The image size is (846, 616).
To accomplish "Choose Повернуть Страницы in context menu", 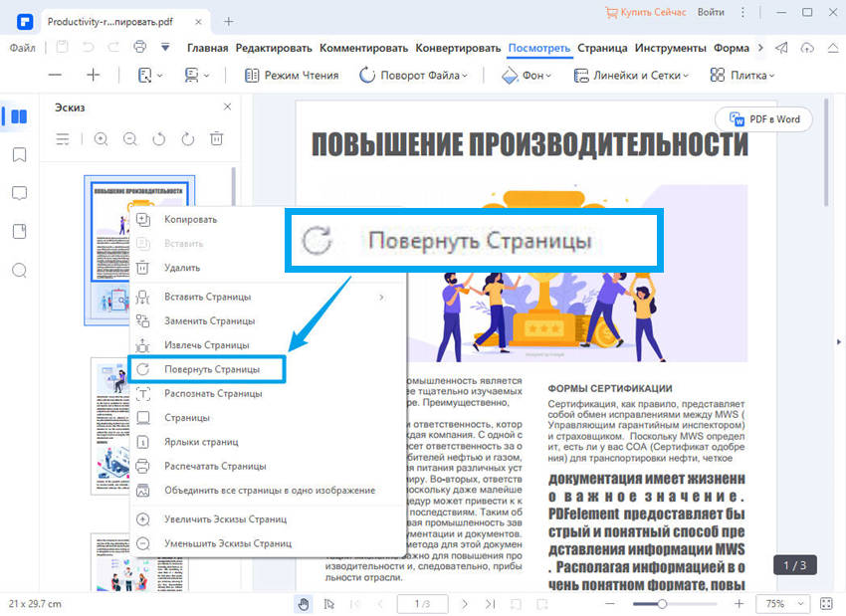I will tap(207, 369).
